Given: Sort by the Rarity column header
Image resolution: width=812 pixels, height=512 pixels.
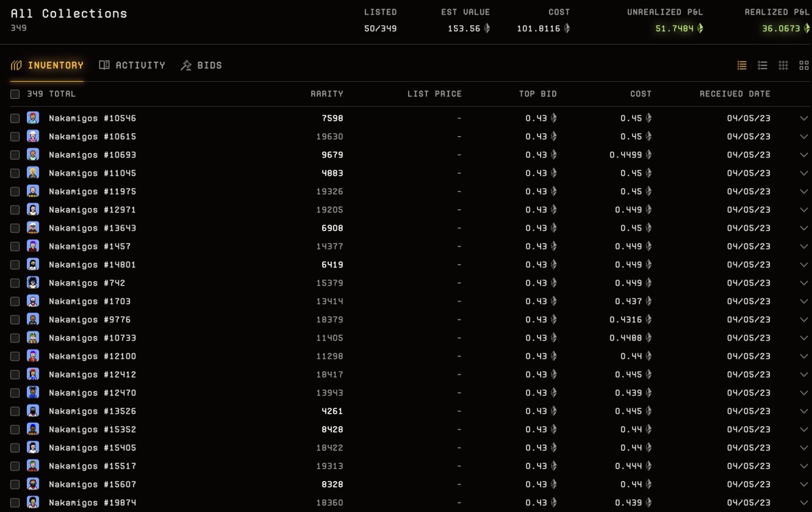Looking at the screenshot, I should point(327,94).
